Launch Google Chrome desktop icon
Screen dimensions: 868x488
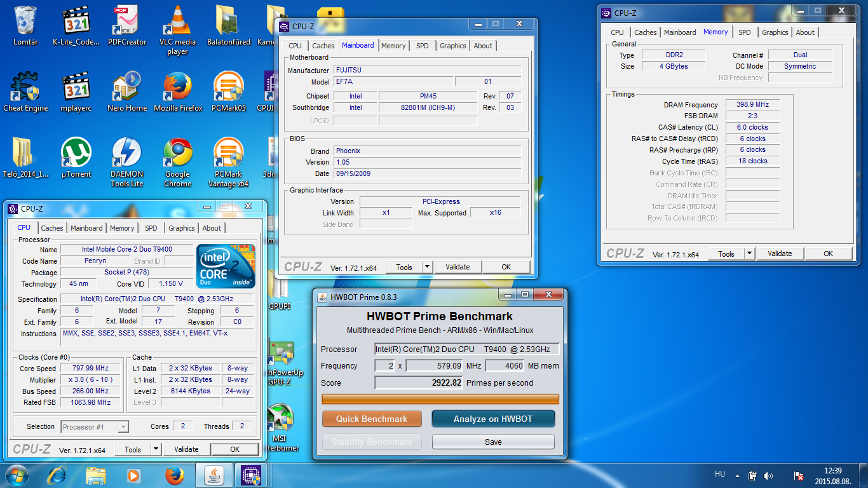point(178,162)
